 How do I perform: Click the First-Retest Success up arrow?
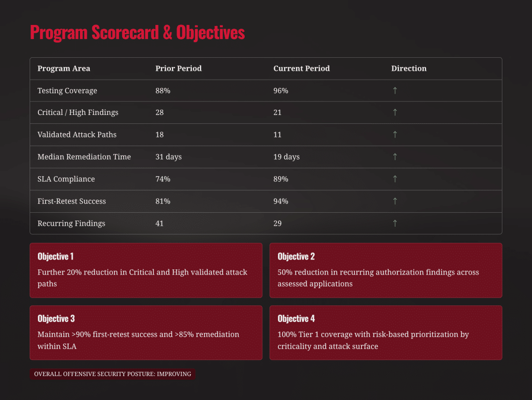pos(395,201)
